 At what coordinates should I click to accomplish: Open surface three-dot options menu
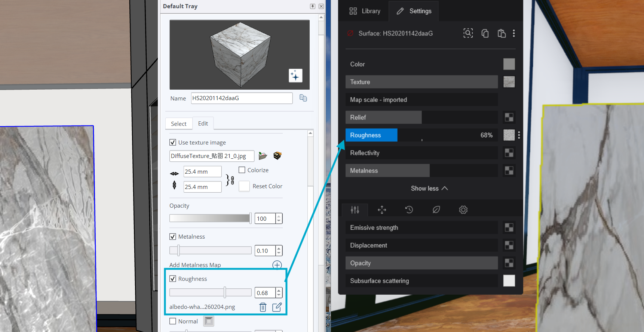tap(514, 33)
